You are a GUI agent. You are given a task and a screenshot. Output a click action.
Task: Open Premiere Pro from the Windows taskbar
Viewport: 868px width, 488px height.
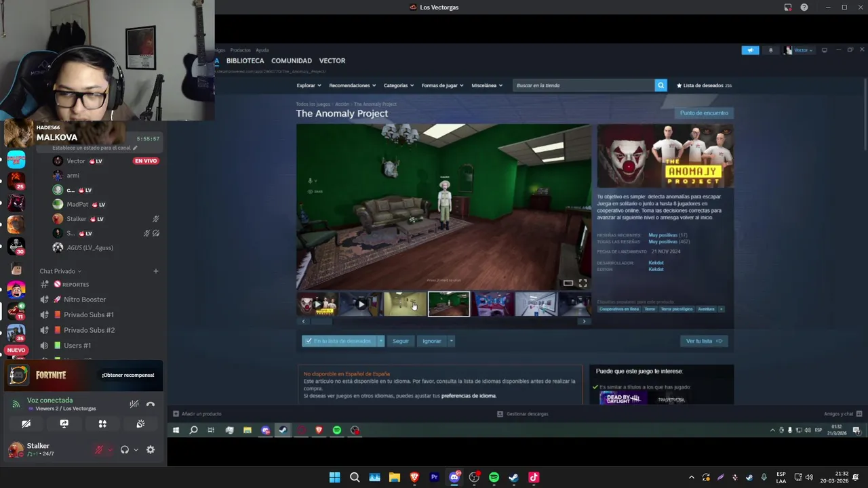click(434, 477)
